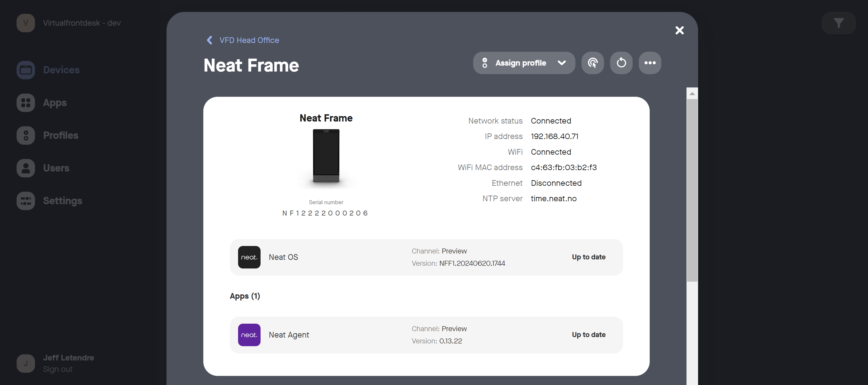This screenshot has width=868, height=385.
Task: Click the Neat Agent Channel: Preview text
Action: pos(439,329)
